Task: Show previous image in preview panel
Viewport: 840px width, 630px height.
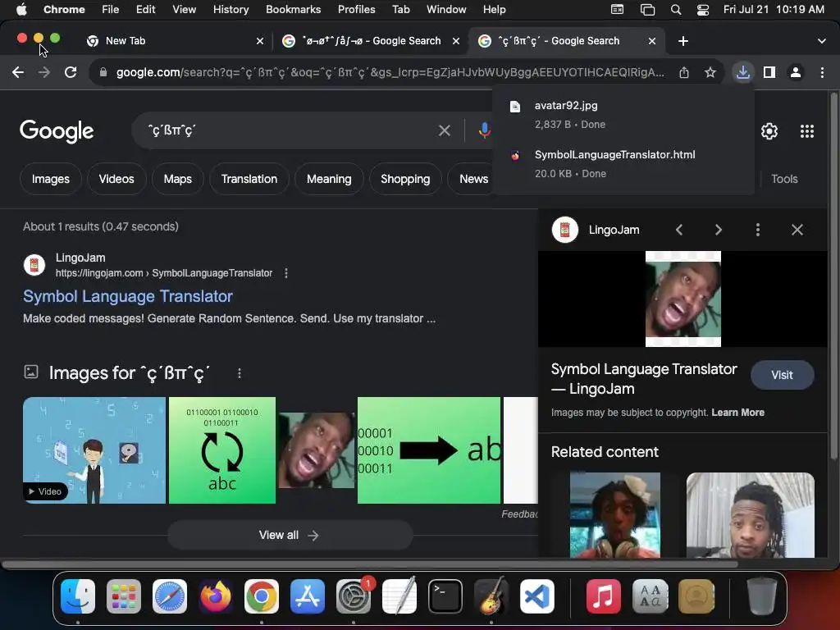Action: [x=679, y=230]
